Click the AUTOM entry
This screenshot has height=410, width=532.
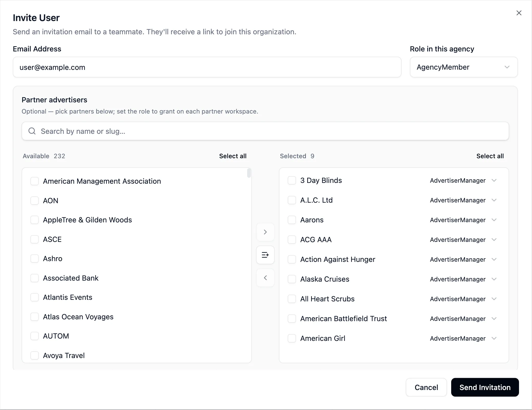(x=56, y=336)
